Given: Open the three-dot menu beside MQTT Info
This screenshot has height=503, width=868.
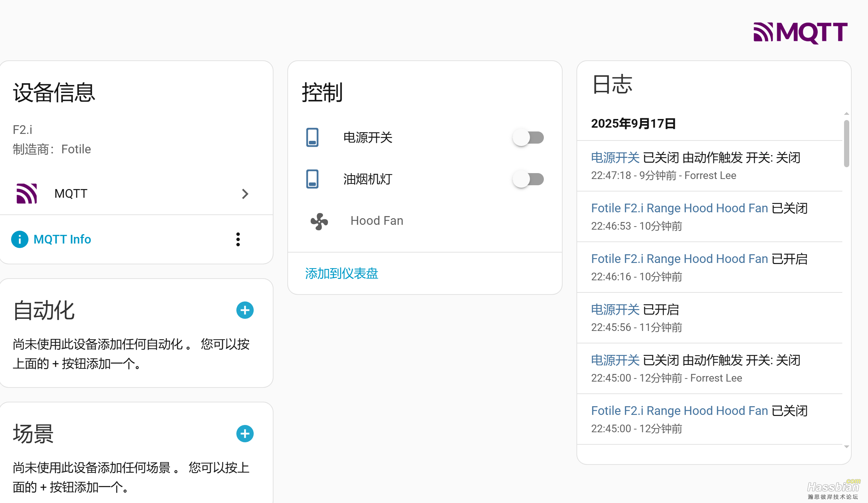Looking at the screenshot, I should [x=238, y=239].
